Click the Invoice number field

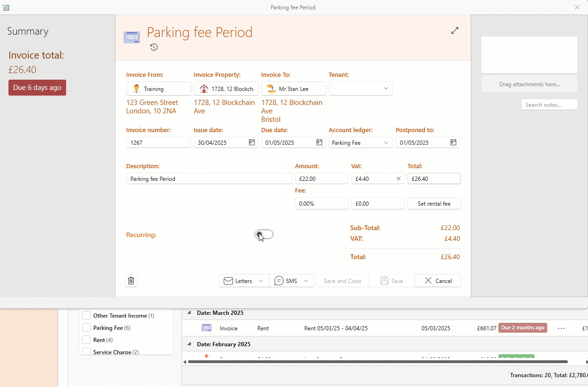[x=158, y=142]
